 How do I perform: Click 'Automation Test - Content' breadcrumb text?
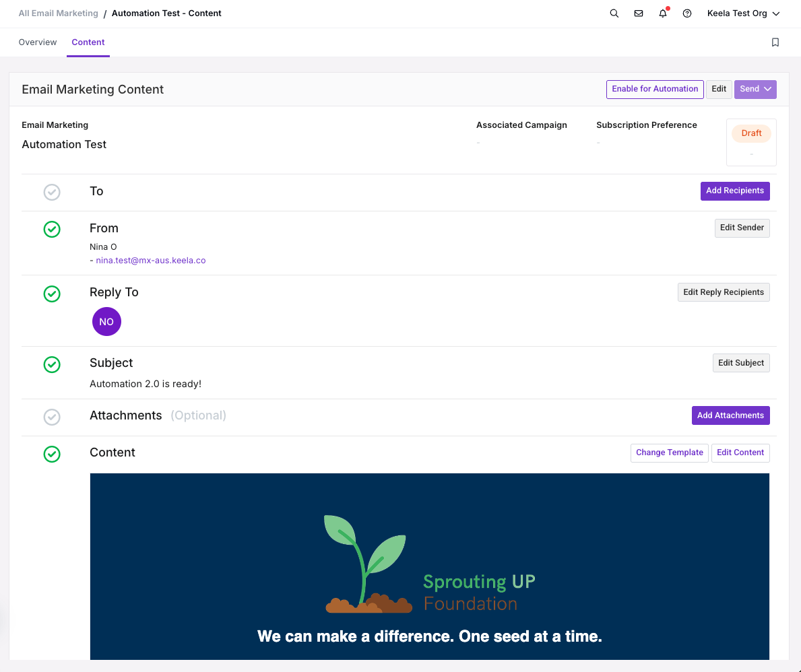(166, 13)
